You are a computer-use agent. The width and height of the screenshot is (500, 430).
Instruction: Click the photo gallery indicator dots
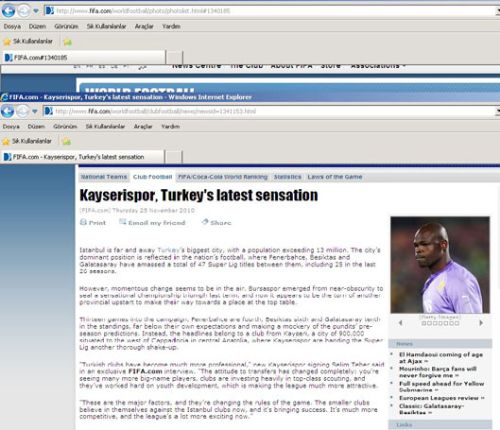(x=440, y=323)
